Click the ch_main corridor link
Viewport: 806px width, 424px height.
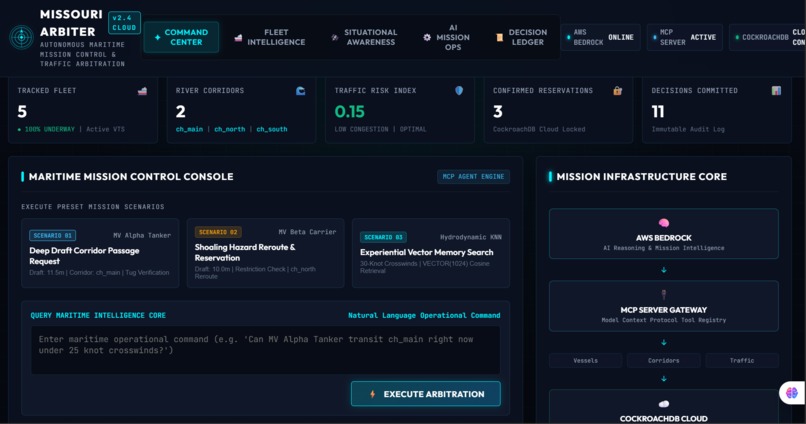[x=189, y=129]
